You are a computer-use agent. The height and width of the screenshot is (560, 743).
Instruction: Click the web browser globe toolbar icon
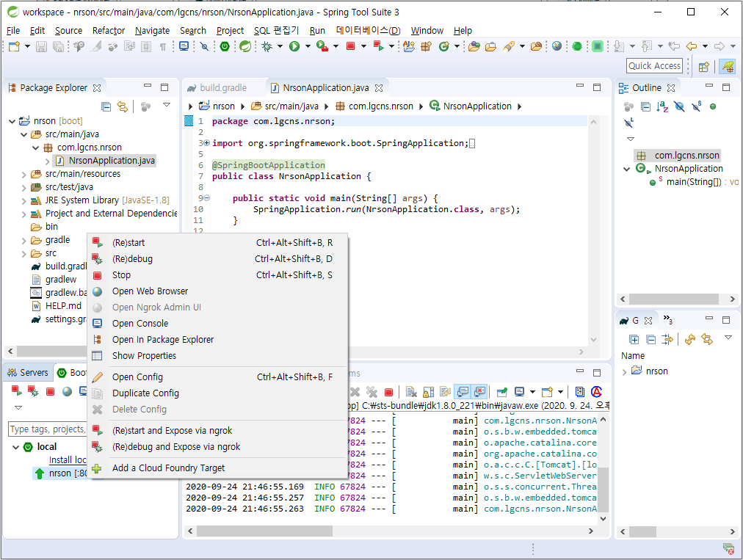tap(557, 46)
